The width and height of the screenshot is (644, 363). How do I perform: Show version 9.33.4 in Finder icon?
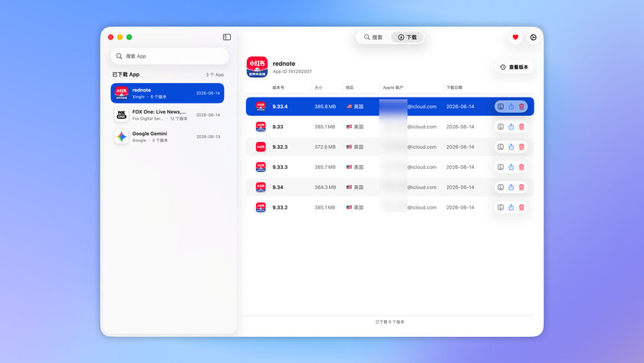click(501, 107)
